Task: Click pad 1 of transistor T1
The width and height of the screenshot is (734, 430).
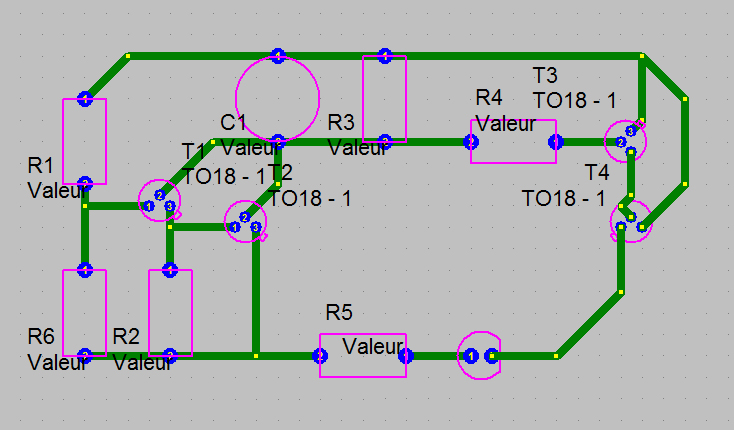Action: pyautogui.click(x=149, y=206)
